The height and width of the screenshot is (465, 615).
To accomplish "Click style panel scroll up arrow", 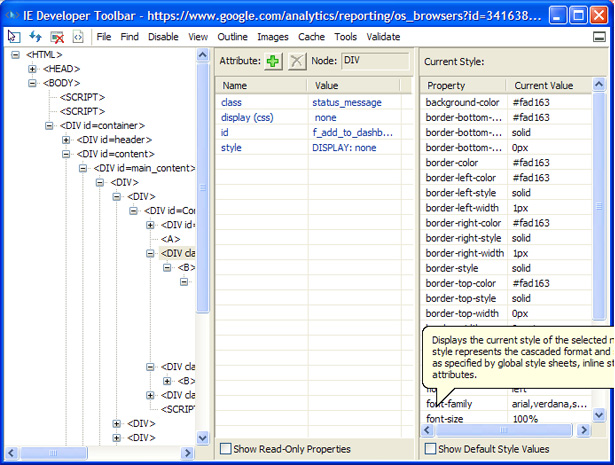I will click(599, 84).
